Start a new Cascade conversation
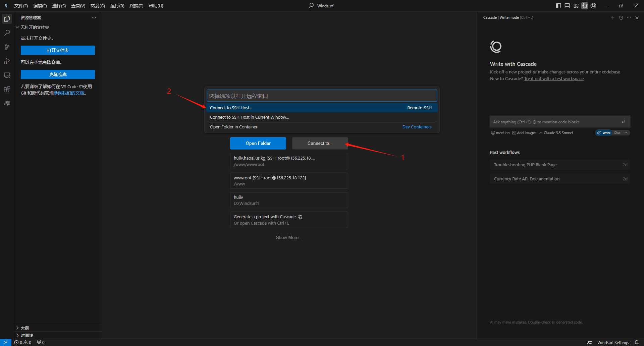 point(613,18)
